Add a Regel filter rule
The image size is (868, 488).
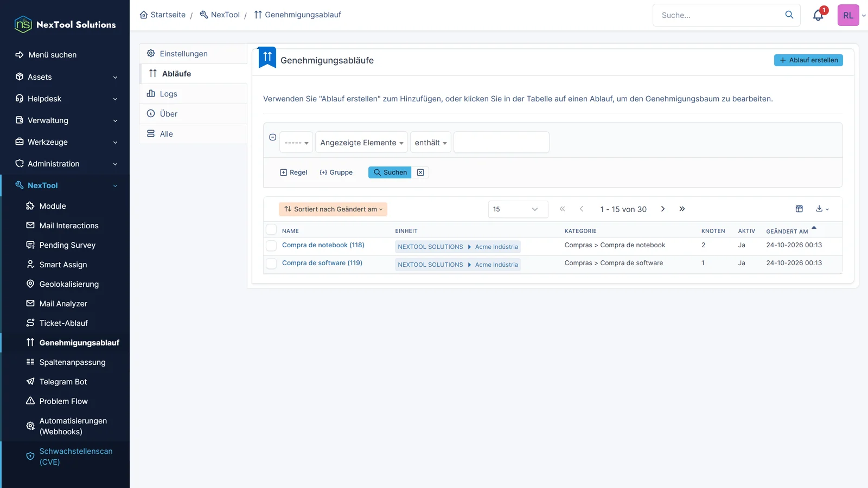[293, 172]
